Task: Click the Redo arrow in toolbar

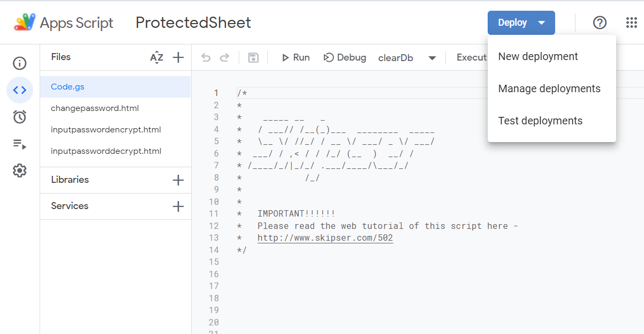Action: 224,57
